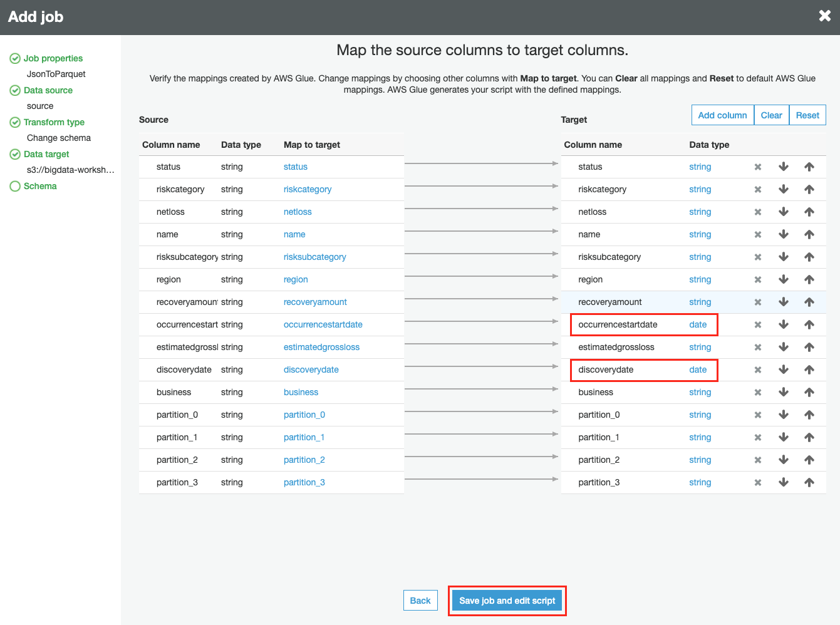
Task: Move partition_3 target column up
Action: [809, 483]
